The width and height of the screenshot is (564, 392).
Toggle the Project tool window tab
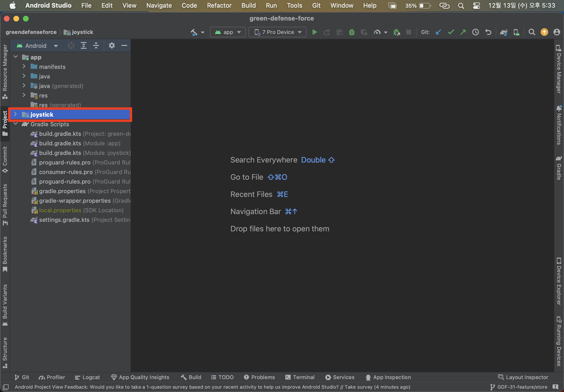tap(5, 123)
